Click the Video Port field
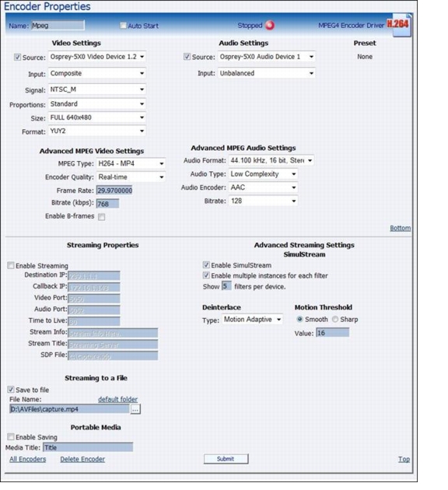448x490 pixels. [x=94, y=299]
